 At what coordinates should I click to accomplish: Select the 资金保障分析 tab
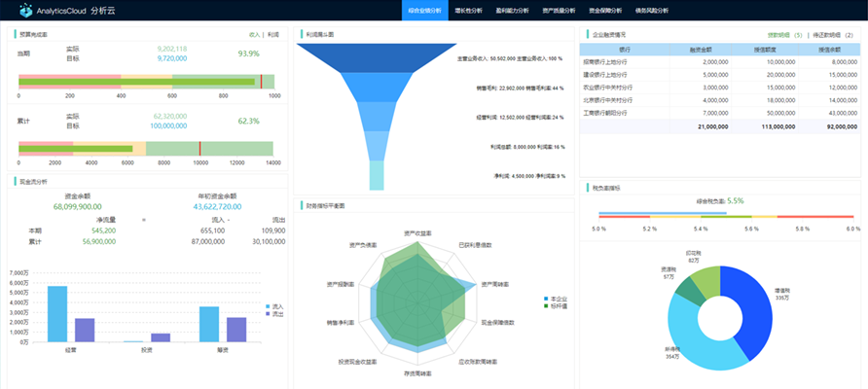tap(606, 11)
